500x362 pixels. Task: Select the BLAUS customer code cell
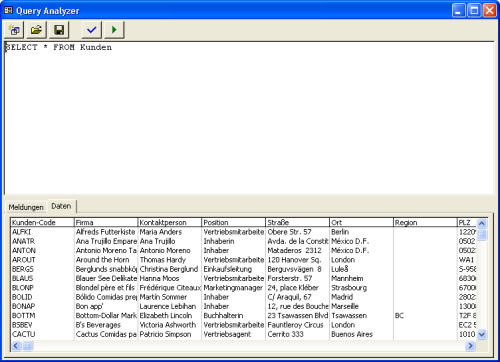[42, 278]
